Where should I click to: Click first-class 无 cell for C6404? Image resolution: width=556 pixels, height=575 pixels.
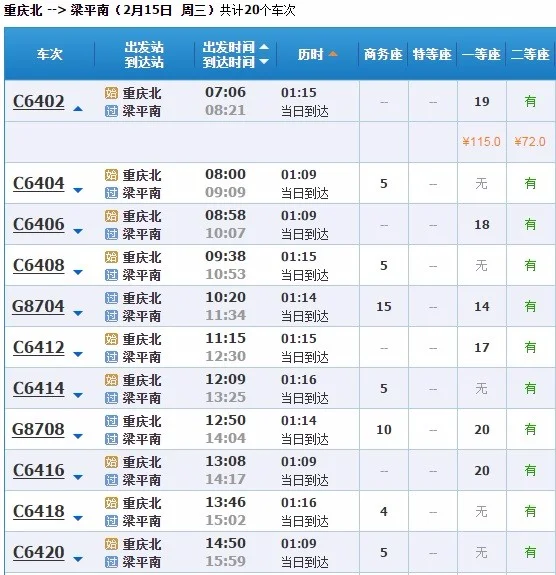(x=482, y=183)
